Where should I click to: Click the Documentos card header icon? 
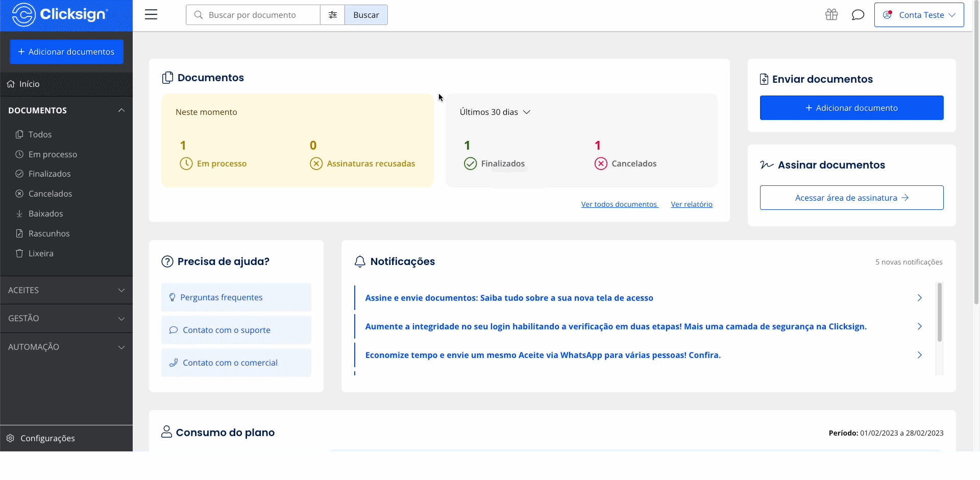click(x=167, y=78)
